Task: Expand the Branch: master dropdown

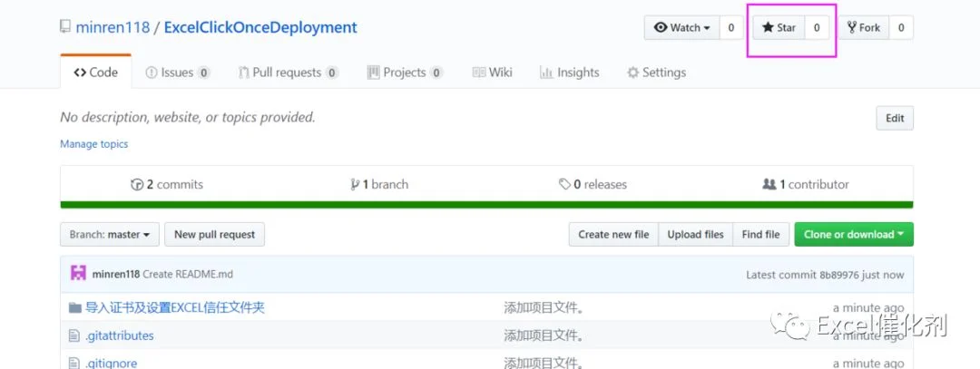Action: click(110, 234)
